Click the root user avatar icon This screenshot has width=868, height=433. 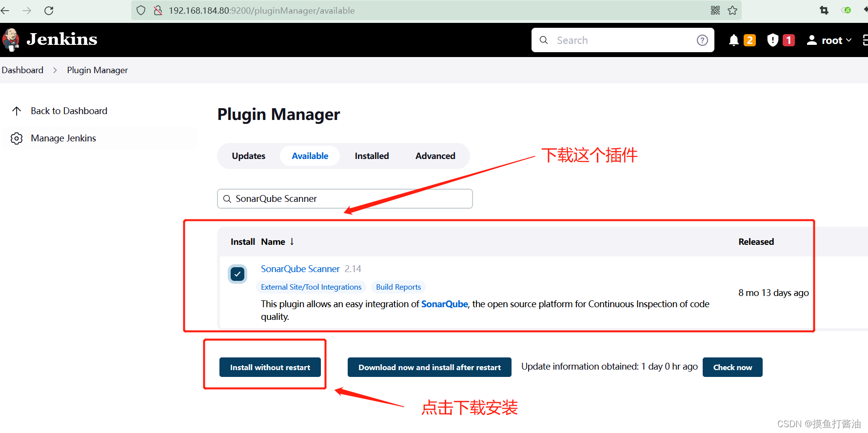(x=811, y=40)
